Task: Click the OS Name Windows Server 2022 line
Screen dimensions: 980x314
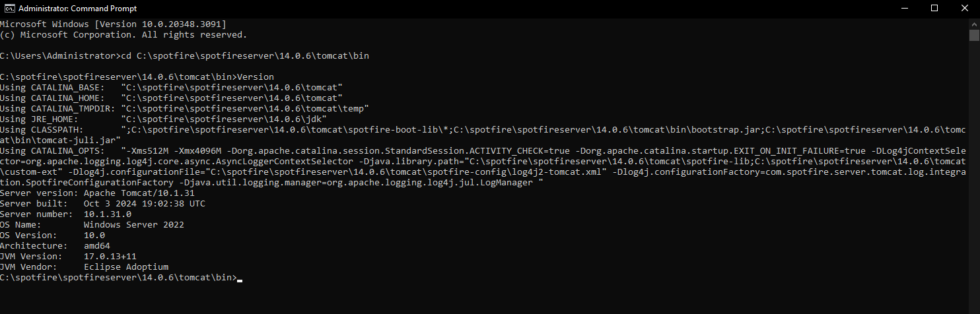Action: 92,225
